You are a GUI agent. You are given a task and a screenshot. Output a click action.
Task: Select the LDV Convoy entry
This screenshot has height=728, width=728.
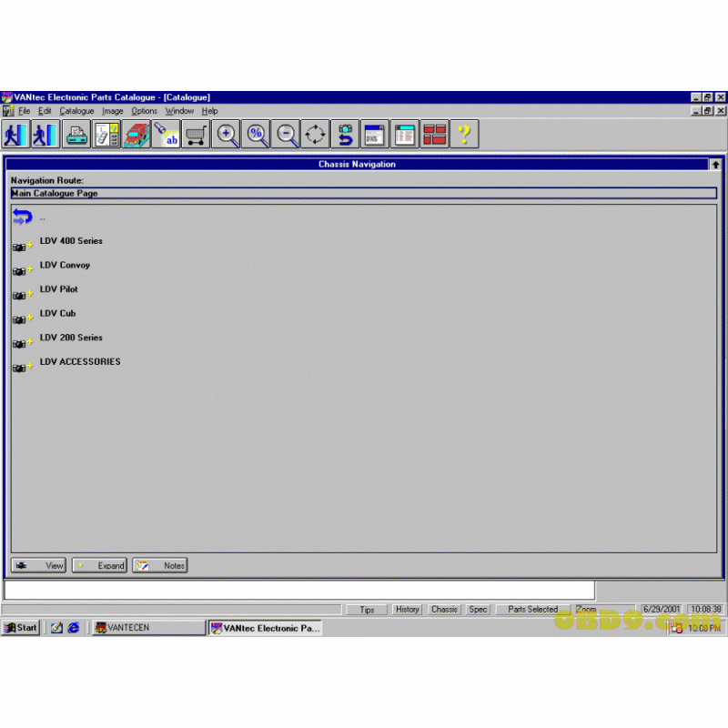(x=65, y=265)
